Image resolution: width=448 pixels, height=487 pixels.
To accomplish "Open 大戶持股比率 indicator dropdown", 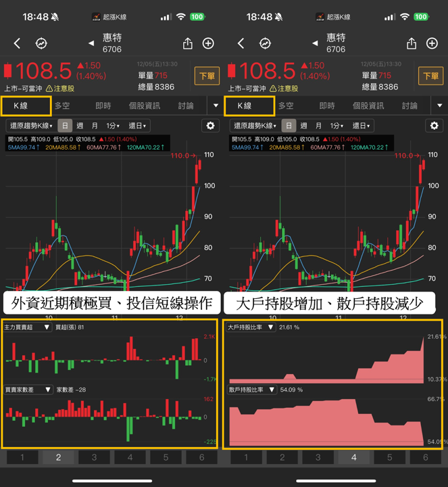I will (251, 327).
